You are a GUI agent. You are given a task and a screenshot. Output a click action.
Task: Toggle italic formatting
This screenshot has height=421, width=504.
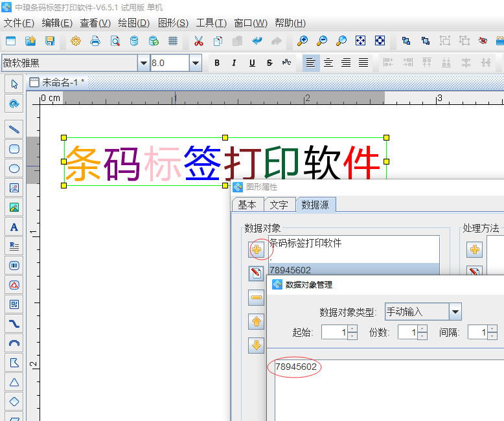[234, 63]
